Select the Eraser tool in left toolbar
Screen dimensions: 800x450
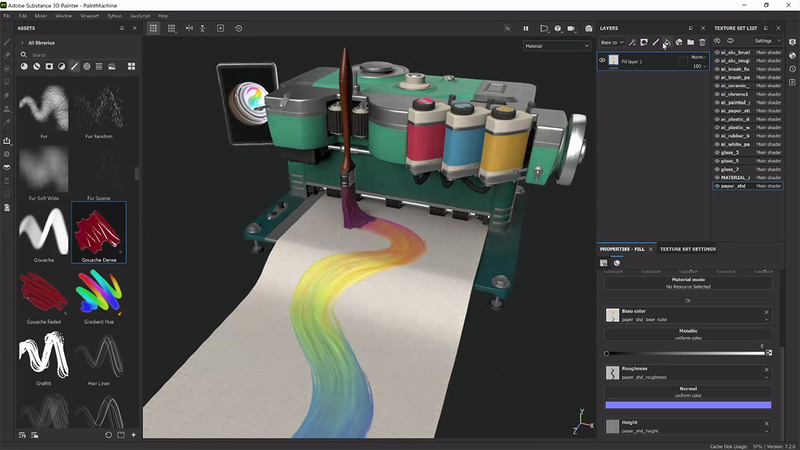click(x=7, y=55)
